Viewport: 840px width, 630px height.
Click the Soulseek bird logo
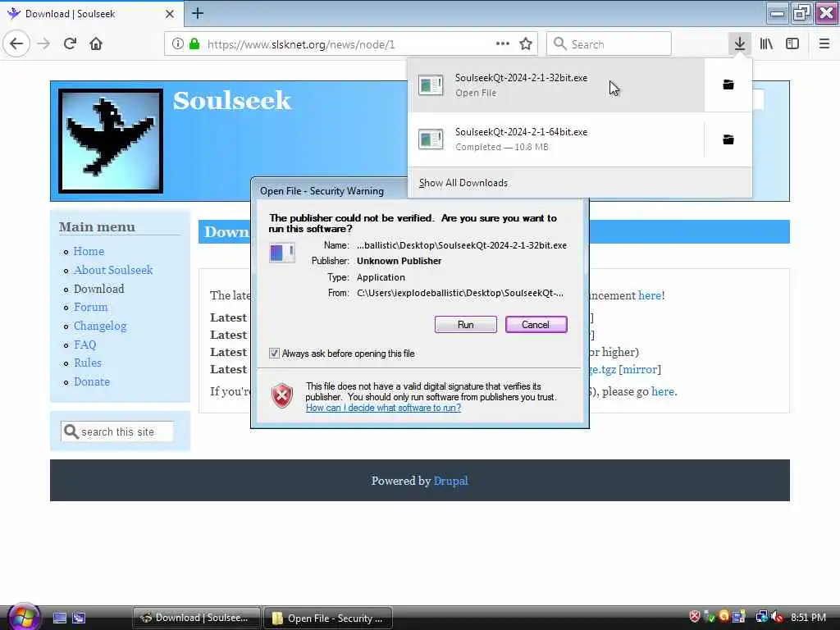coord(111,141)
